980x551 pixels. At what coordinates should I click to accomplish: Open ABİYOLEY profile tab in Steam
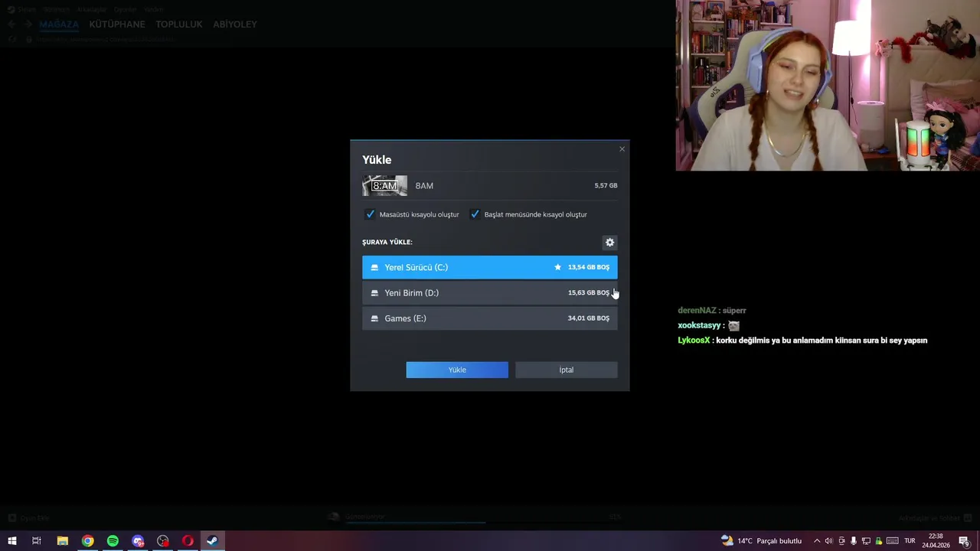[235, 24]
